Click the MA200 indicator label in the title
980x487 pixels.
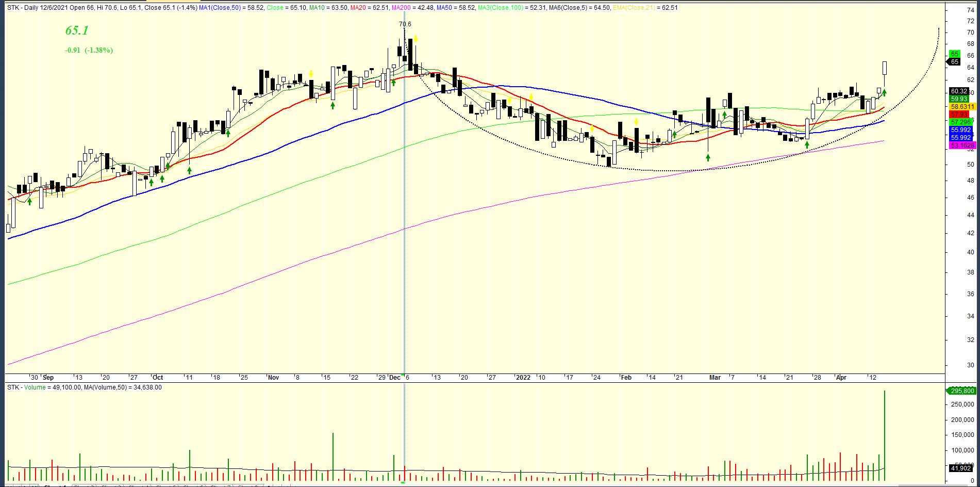(x=401, y=8)
